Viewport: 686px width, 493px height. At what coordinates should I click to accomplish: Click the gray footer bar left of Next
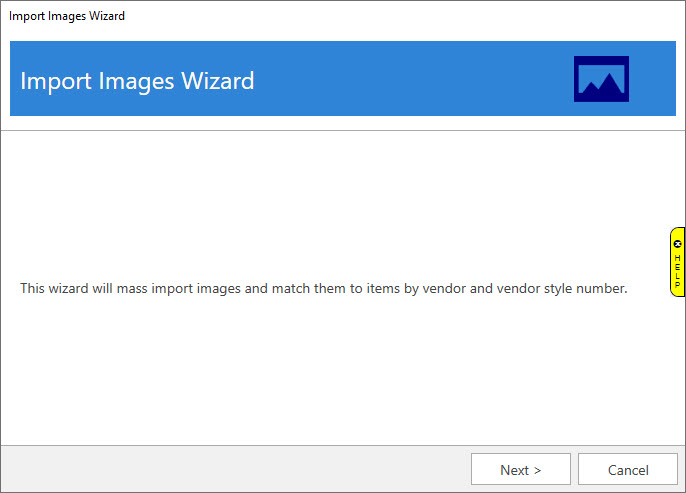click(x=230, y=469)
